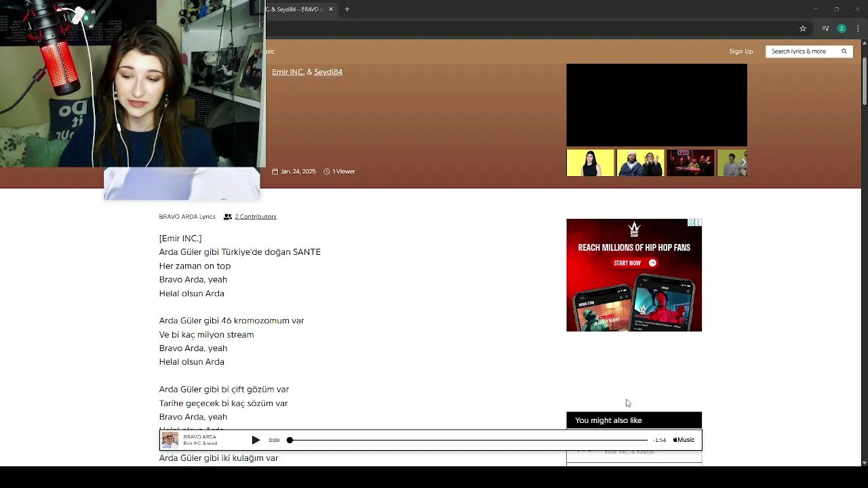Image resolution: width=868 pixels, height=488 pixels.
Task: Open the ad info icon
Action: coord(691,222)
